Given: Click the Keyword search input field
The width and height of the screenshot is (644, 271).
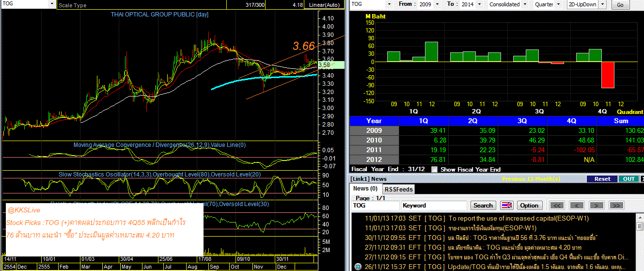Looking at the screenshot, I should tap(434, 206).
